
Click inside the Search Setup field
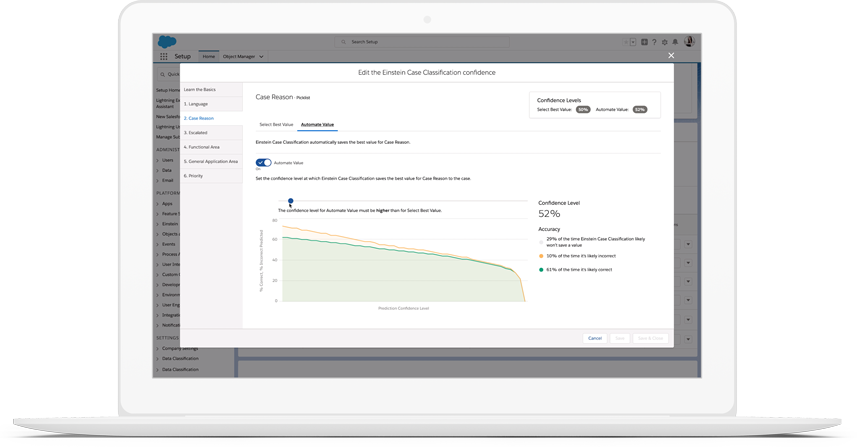point(422,42)
